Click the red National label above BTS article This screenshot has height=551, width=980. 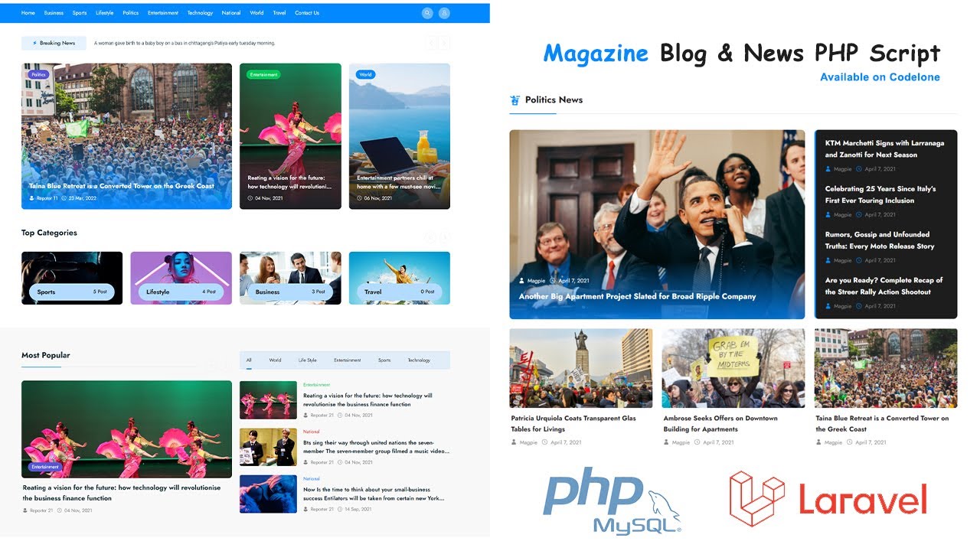click(x=312, y=432)
